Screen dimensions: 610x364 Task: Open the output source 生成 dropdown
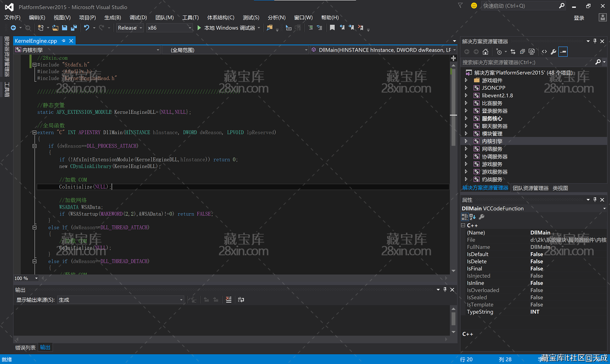tap(121, 300)
